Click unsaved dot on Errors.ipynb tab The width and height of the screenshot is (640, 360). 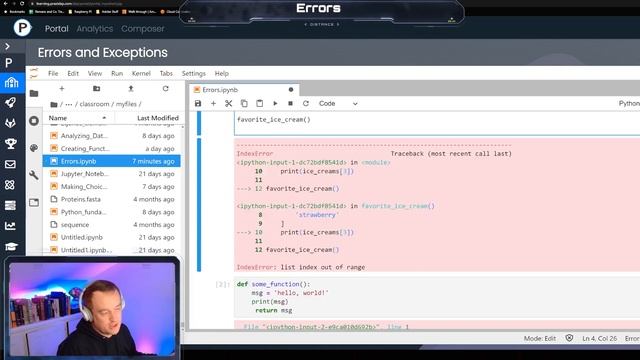click(291, 90)
